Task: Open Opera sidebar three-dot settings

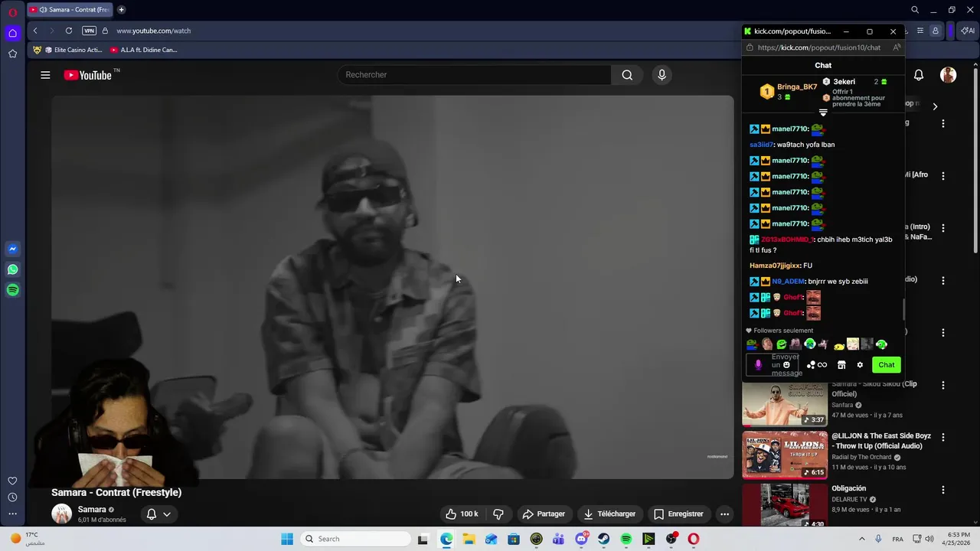Action: 12,514
